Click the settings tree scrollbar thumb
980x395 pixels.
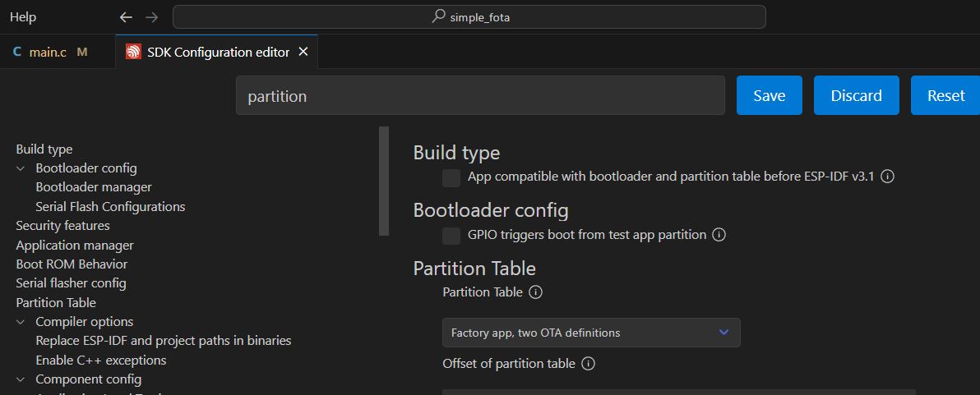coord(384,181)
